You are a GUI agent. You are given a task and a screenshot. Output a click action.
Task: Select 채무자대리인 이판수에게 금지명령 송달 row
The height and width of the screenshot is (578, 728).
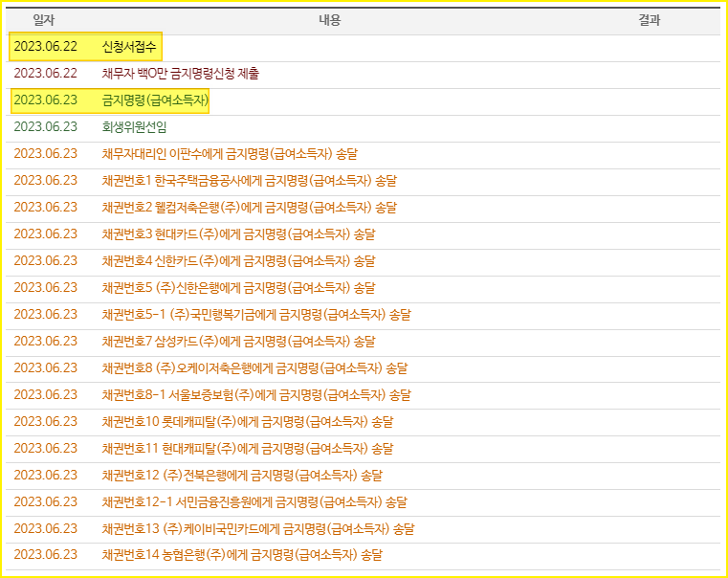[364, 154]
